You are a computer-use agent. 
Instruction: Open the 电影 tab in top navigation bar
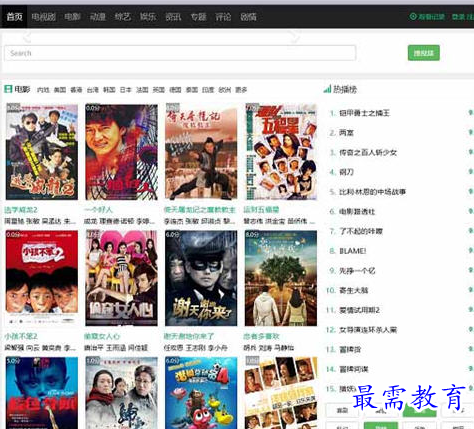tap(72, 17)
